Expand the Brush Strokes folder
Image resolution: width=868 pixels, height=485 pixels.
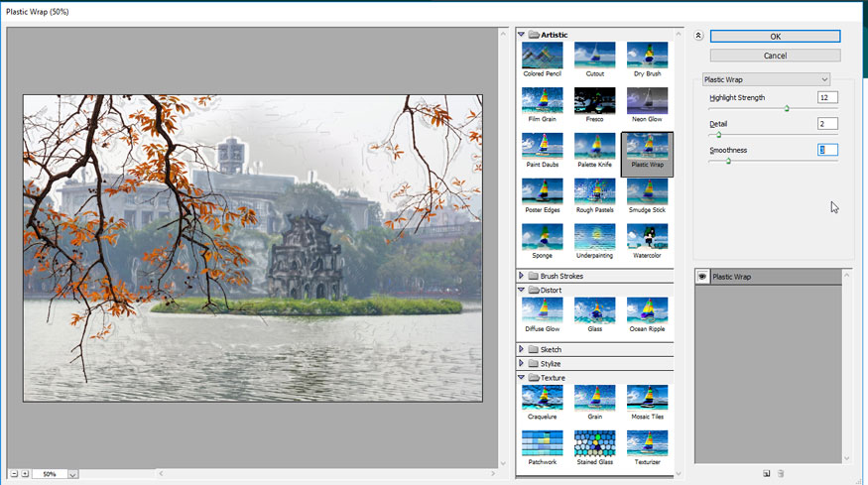point(522,276)
